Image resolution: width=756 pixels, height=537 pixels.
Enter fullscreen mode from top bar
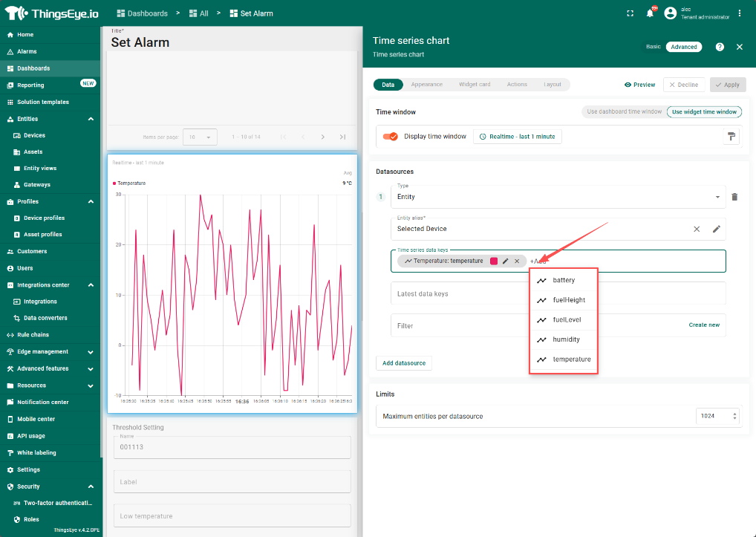click(630, 13)
